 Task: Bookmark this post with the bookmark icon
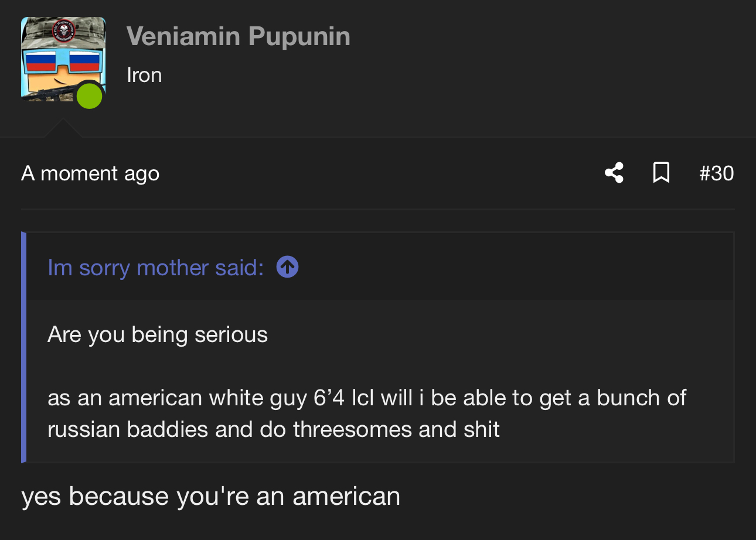pos(661,173)
